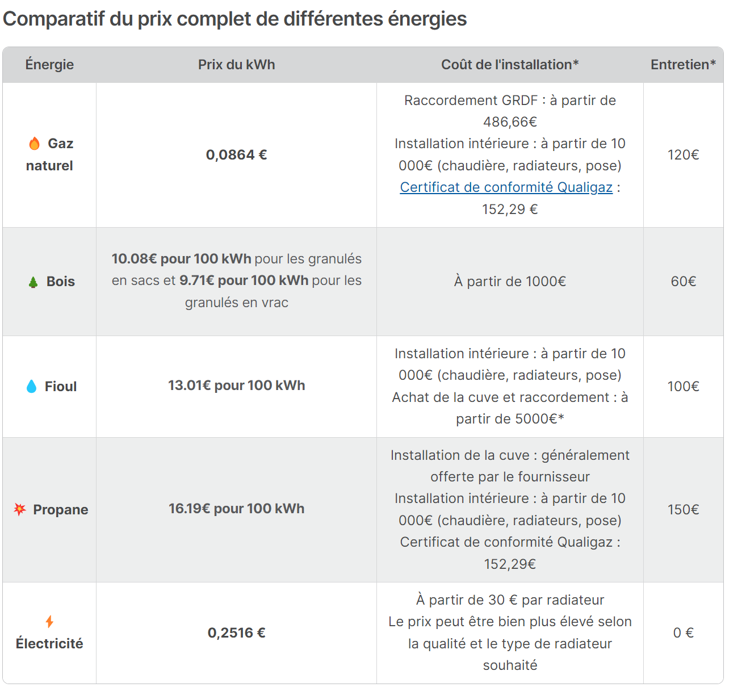Click the 0 € electricity maintenance cell

coord(683,633)
